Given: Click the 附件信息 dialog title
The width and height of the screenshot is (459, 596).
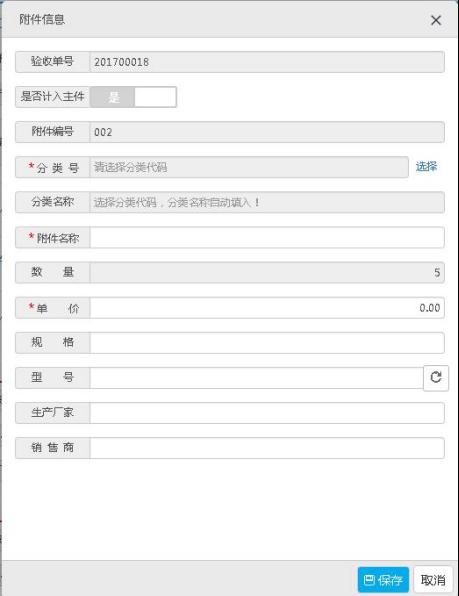Looking at the screenshot, I should pos(42,19).
